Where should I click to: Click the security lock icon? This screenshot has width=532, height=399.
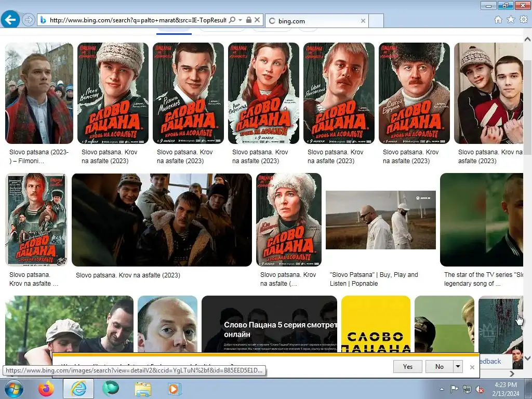coord(249,20)
